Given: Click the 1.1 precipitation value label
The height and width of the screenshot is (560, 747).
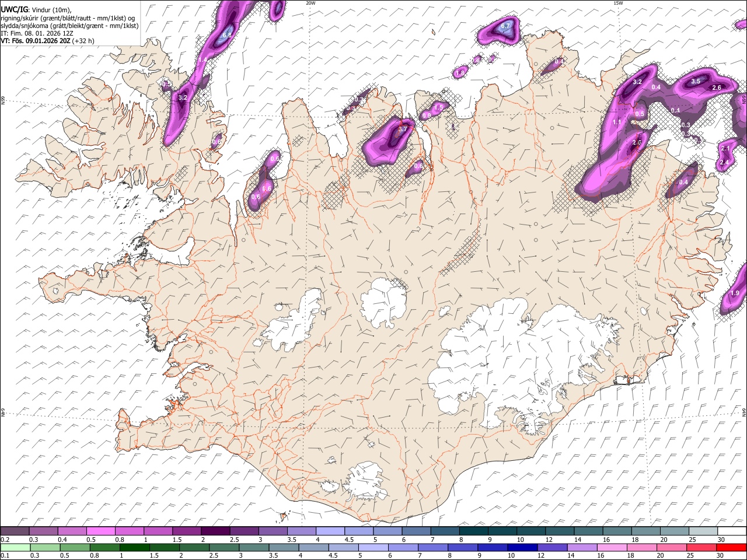Looking at the screenshot, I should tap(617, 123).
